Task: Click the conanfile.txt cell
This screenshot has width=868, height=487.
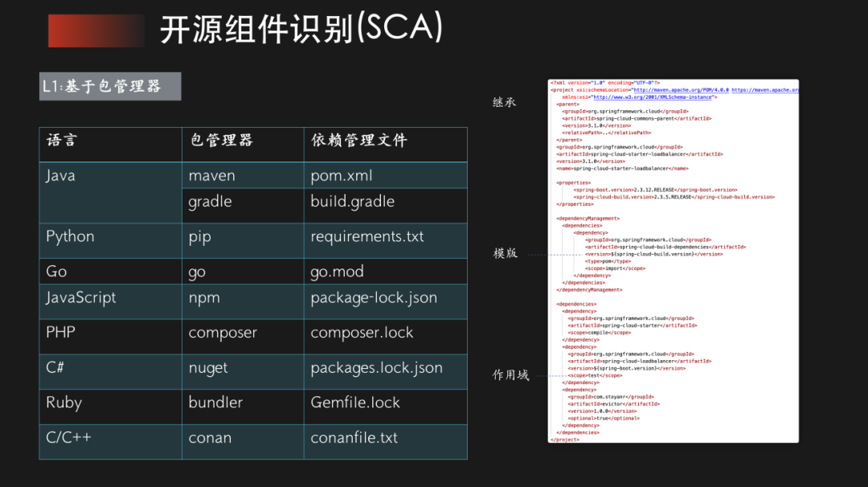Action: (386, 442)
